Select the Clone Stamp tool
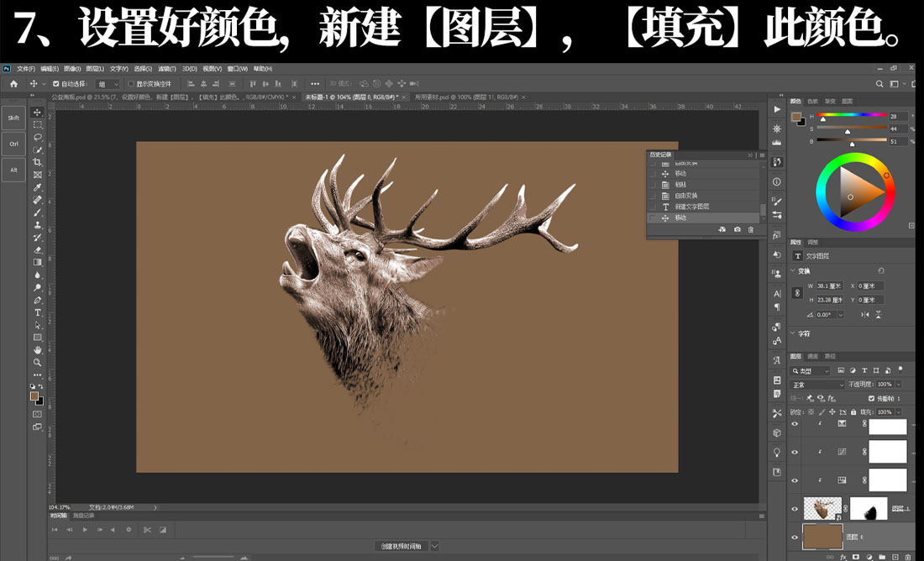 [38, 225]
